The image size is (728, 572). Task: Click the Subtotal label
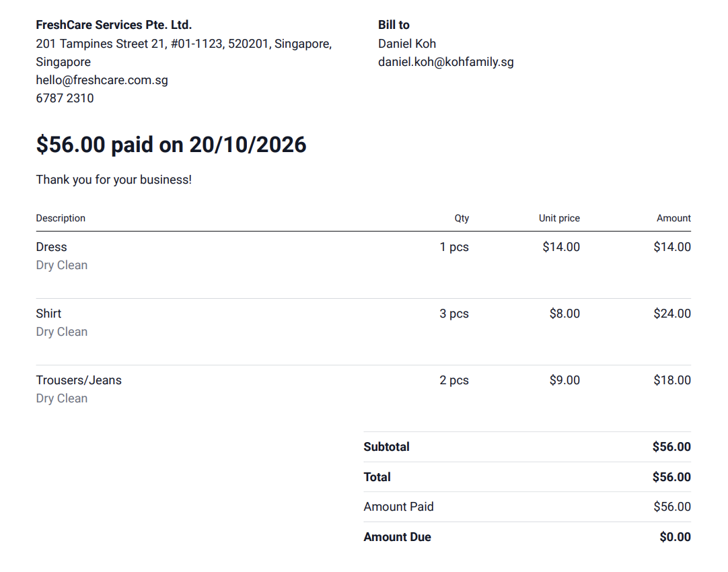(x=387, y=447)
